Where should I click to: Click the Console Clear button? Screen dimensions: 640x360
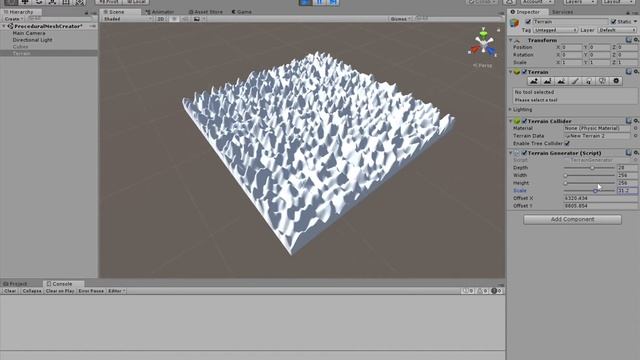10,291
